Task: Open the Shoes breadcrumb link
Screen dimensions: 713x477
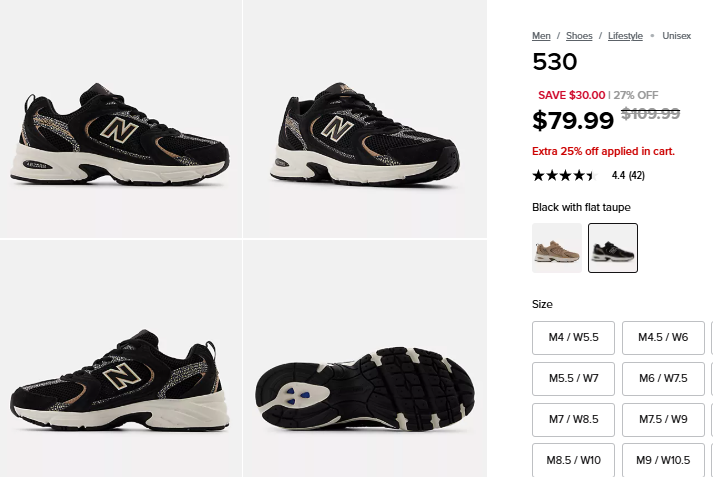Action: (579, 36)
